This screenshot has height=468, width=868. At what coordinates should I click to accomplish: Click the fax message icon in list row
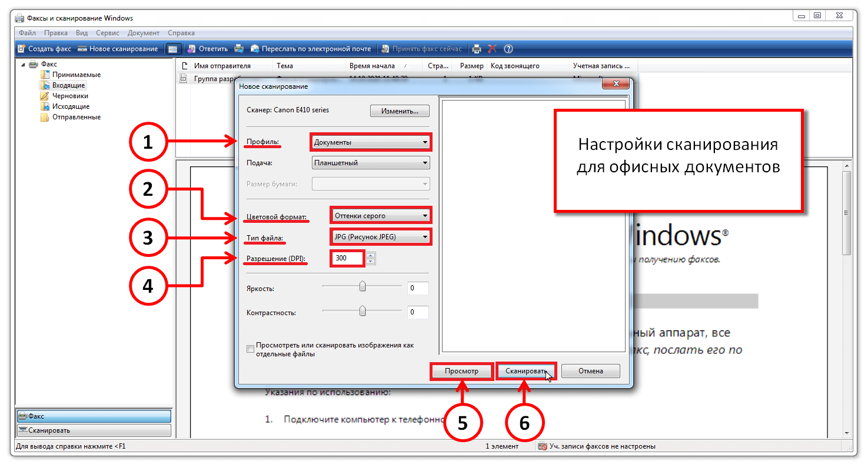[184, 77]
